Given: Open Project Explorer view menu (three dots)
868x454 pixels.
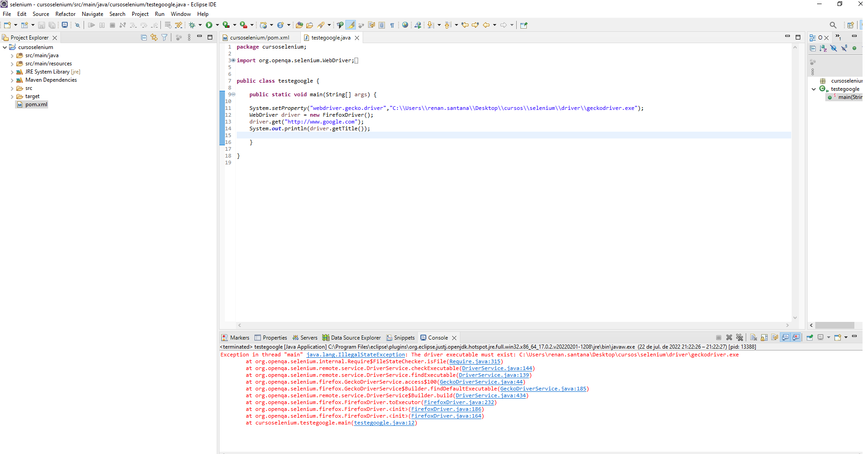Looking at the screenshot, I should pos(189,37).
